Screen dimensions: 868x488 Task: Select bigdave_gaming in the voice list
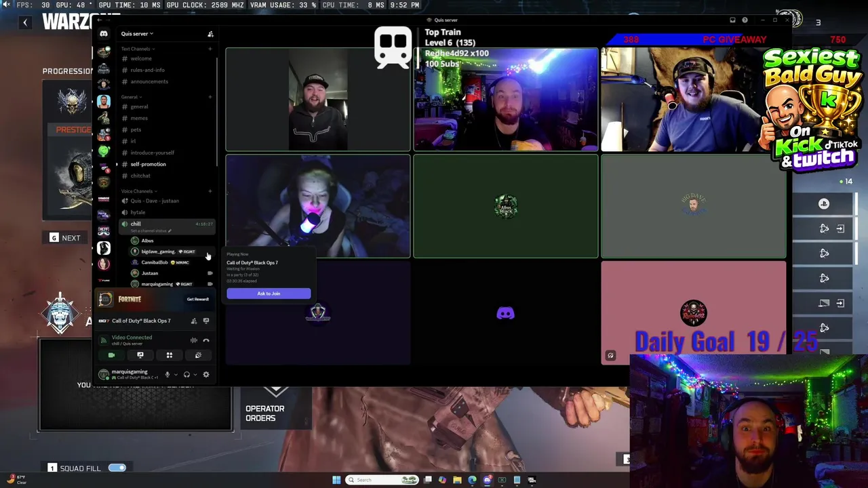click(171, 251)
